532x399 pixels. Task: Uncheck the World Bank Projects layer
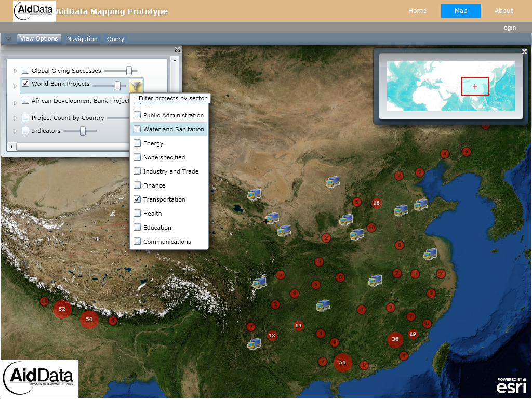25,84
